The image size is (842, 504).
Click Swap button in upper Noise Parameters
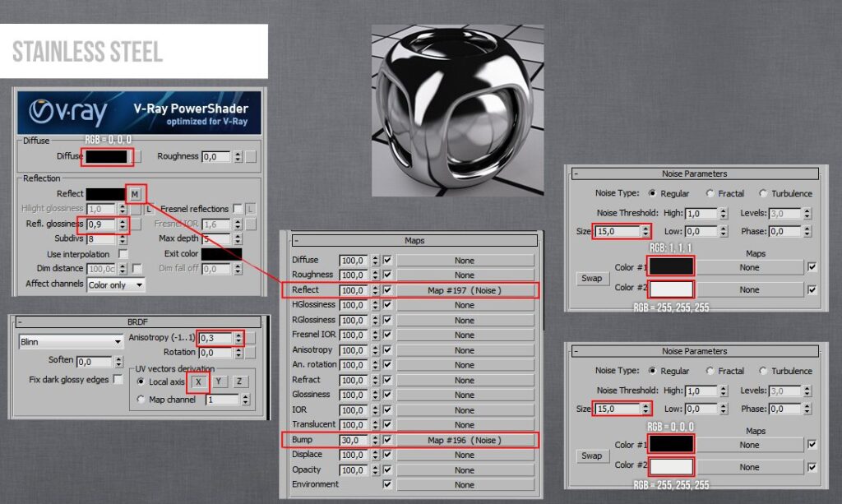click(591, 278)
